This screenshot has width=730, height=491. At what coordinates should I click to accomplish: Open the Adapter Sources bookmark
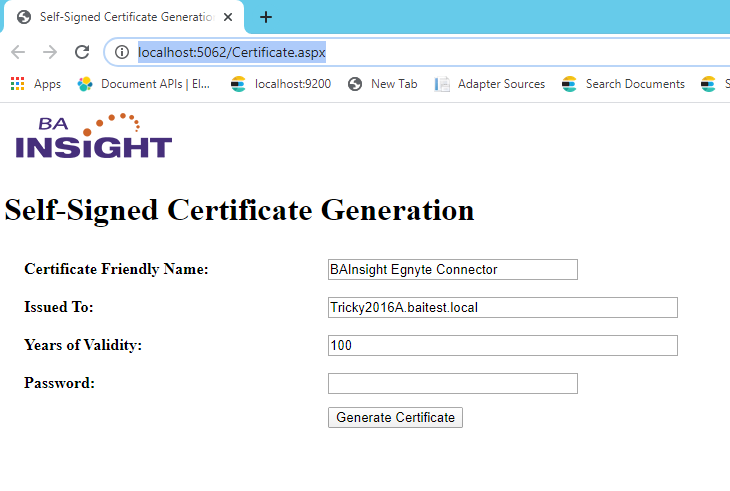point(490,84)
